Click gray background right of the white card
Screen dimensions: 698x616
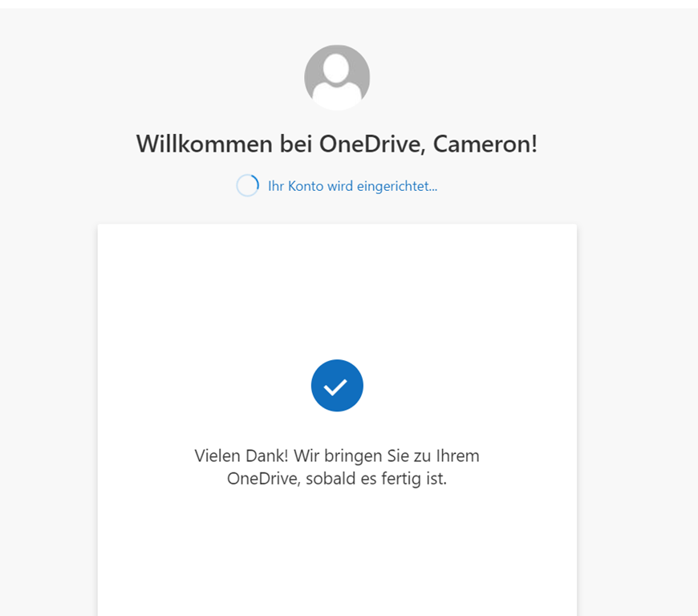[x=638, y=400]
